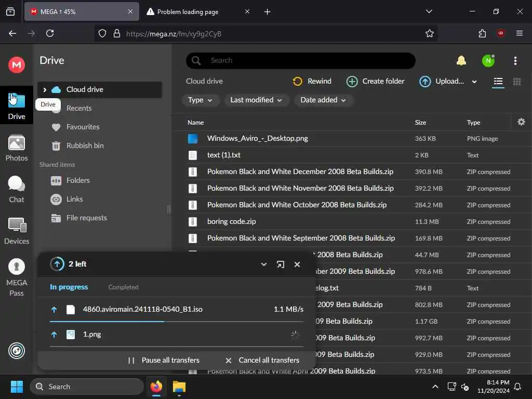Open Windows Start menu
Screen dimensions: 532x399
point(17,387)
